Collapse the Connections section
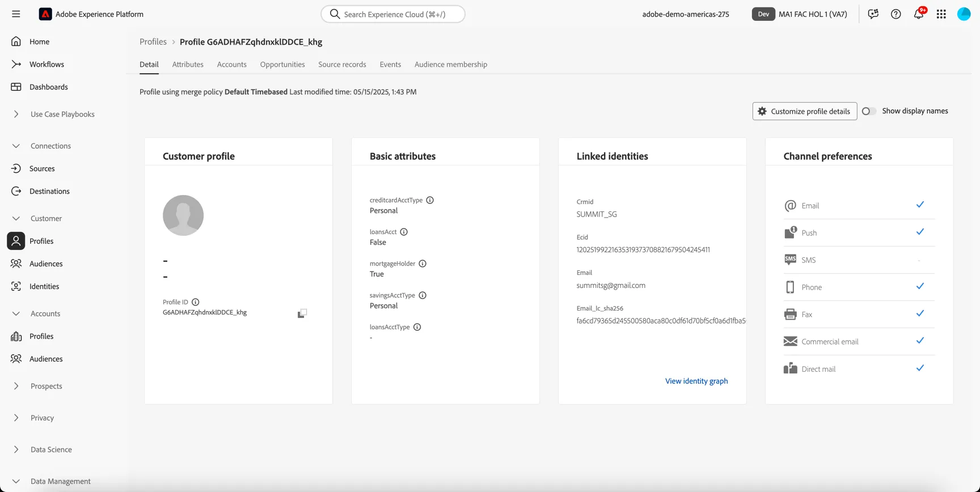 click(16, 146)
